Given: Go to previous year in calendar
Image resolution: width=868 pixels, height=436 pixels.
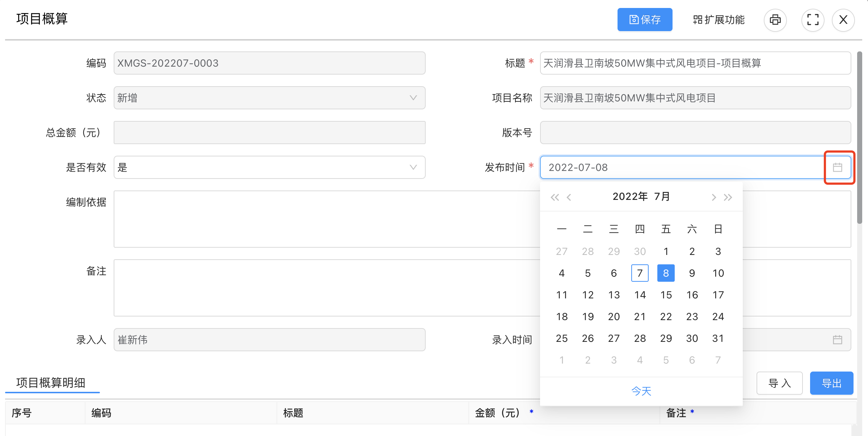Looking at the screenshot, I should click(555, 197).
